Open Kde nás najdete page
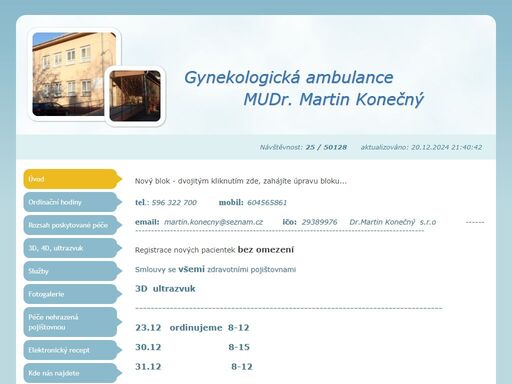This screenshot has height=384, width=512. click(72, 373)
